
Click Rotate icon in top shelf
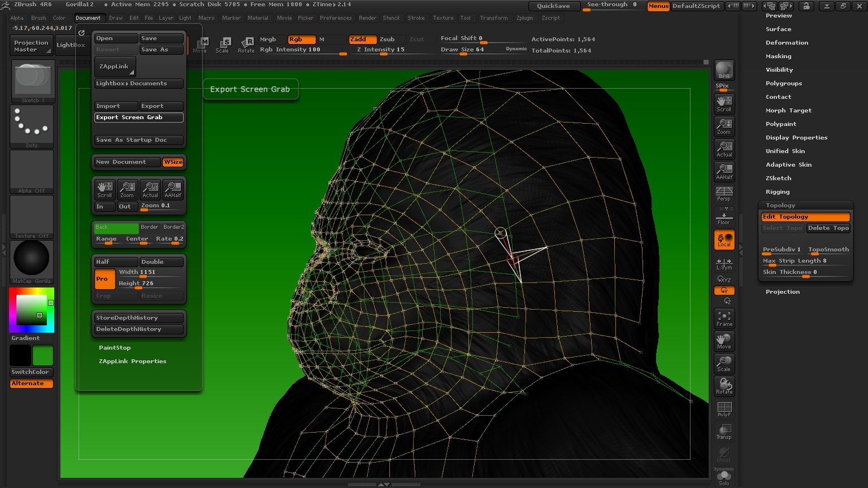(x=246, y=45)
